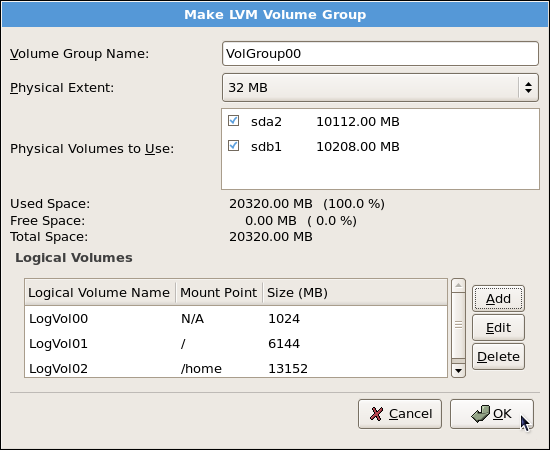The width and height of the screenshot is (550, 450).
Task: Click the 1024 size cell
Action: (284, 318)
